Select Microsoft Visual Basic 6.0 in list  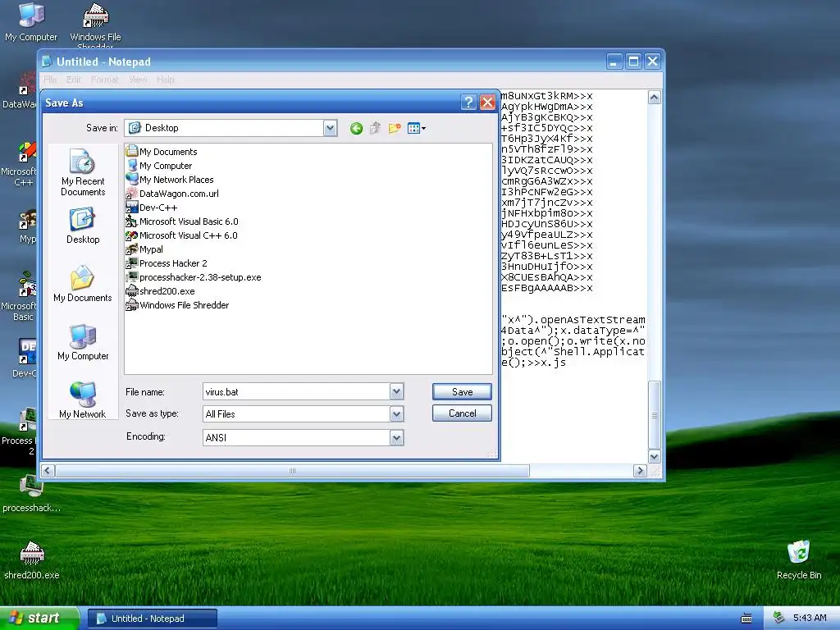point(182,221)
